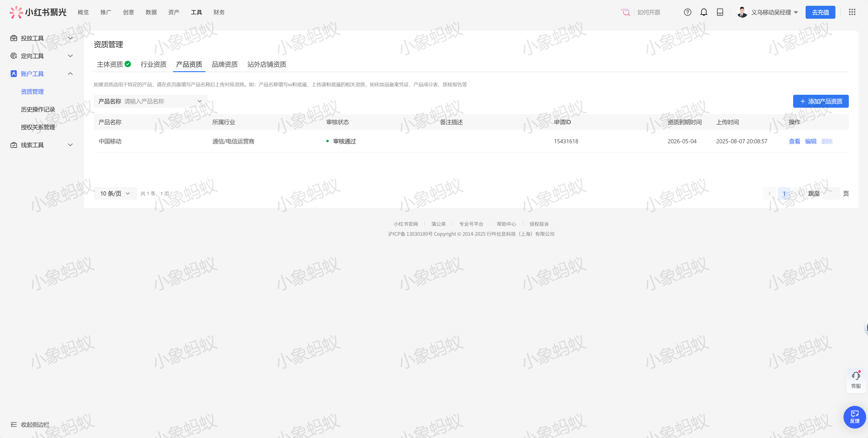The height and width of the screenshot is (438, 868).
Task: Click the tablet device icon in header
Action: (720, 12)
